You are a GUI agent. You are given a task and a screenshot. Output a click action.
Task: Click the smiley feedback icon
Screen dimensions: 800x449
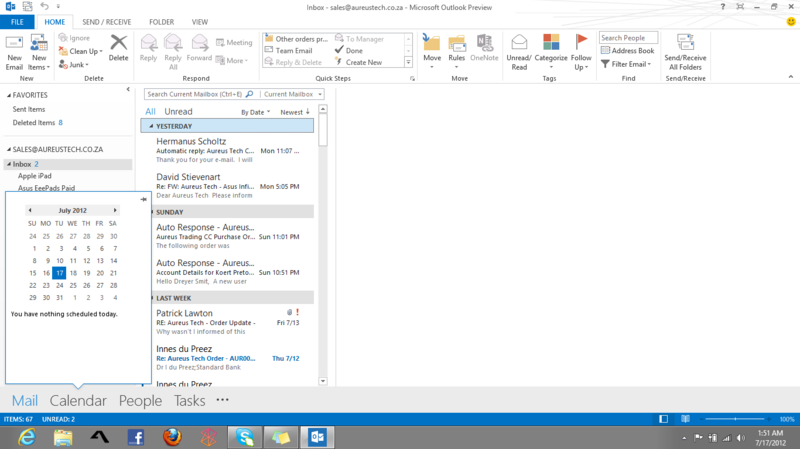[x=791, y=22]
